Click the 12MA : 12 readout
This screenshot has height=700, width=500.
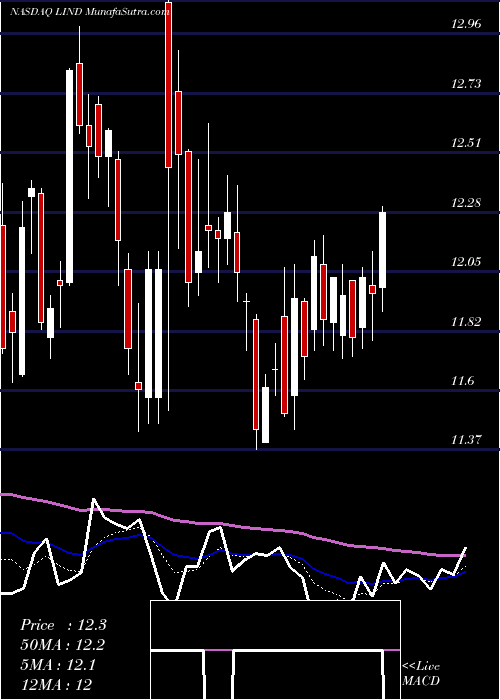pos(56,684)
